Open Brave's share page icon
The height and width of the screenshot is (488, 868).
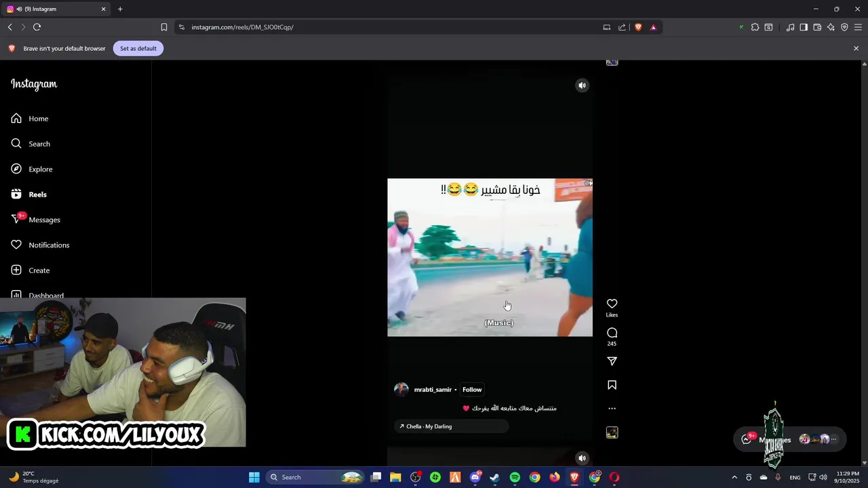[623, 27]
